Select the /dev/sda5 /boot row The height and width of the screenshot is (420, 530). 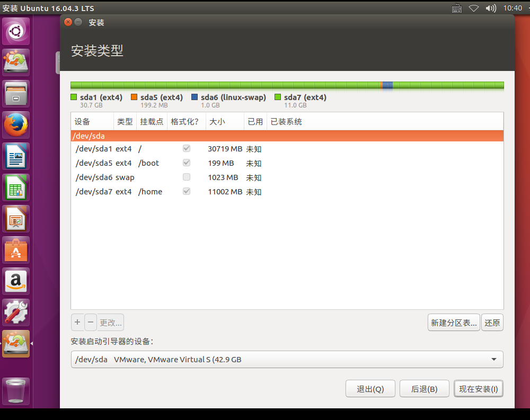[x=287, y=163]
